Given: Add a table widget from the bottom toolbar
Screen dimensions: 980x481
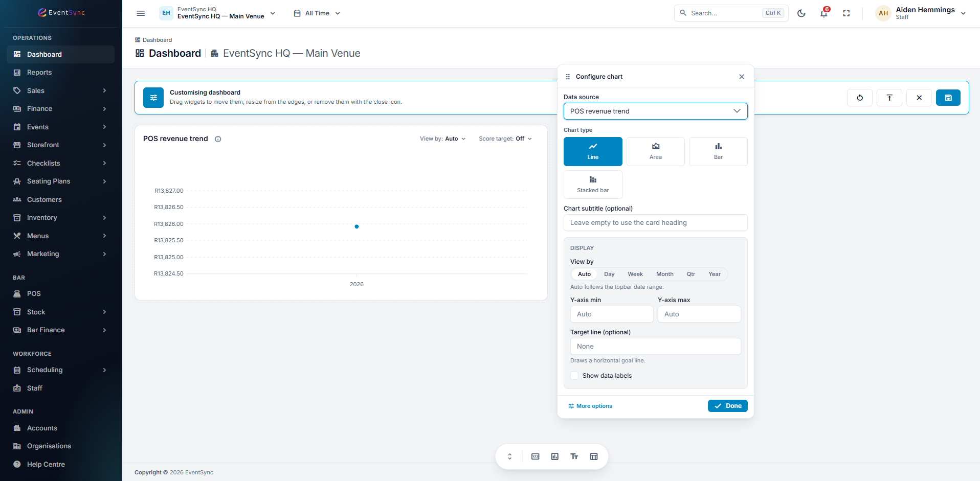Looking at the screenshot, I should pyautogui.click(x=594, y=456).
